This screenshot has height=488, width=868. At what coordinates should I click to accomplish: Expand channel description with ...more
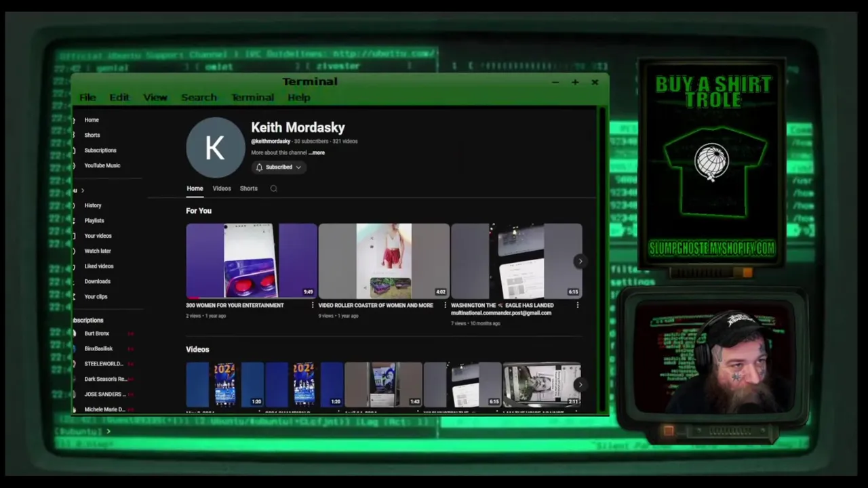coord(317,152)
